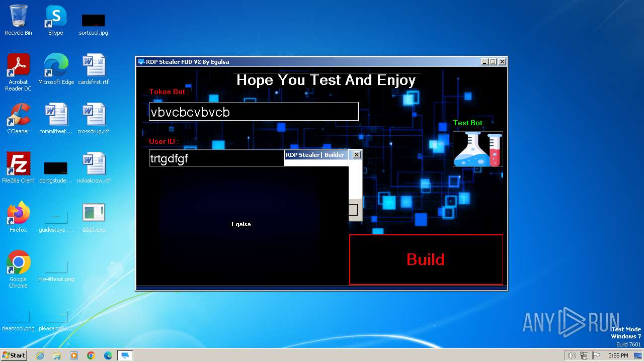Select the committeef... document icon

tap(56, 119)
